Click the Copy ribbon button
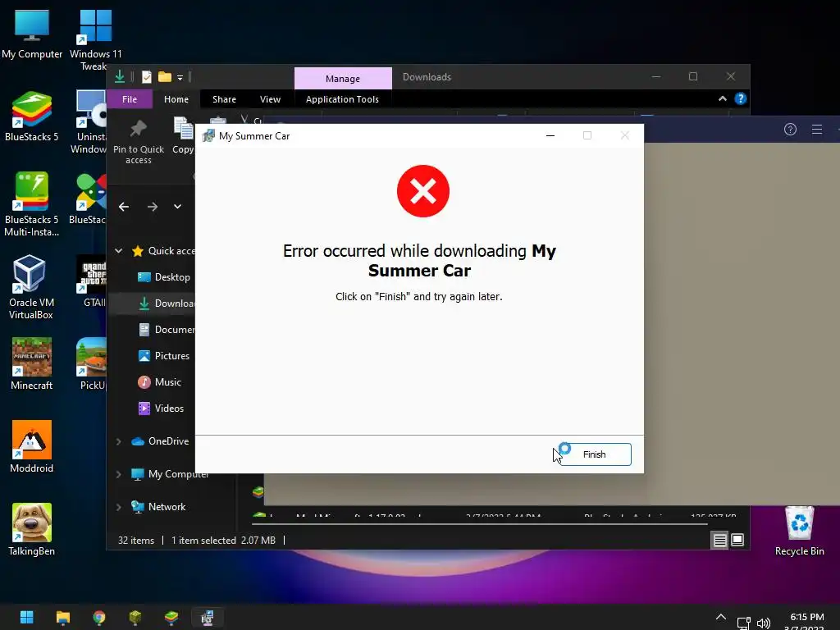The width and height of the screenshot is (840, 630). [x=183, y=135]
